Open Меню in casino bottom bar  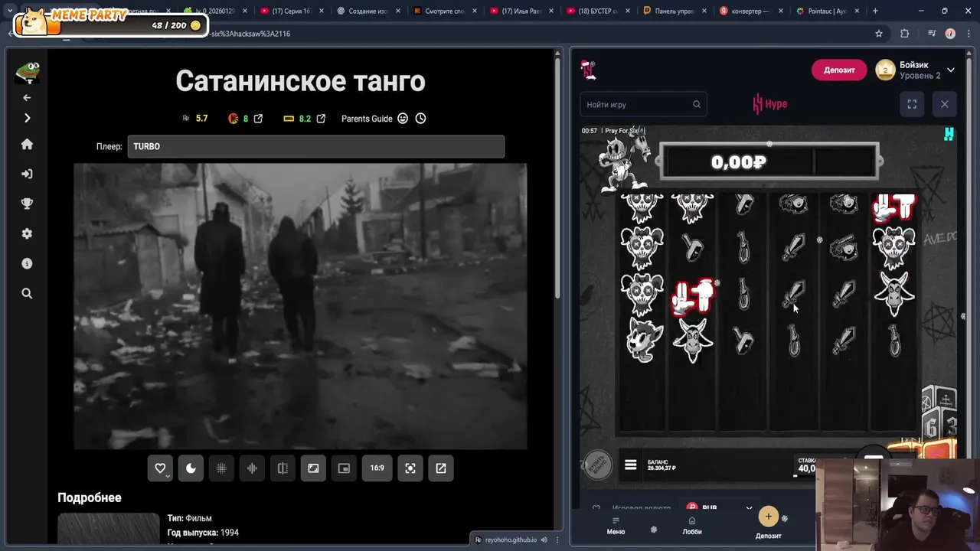(616, 526)
